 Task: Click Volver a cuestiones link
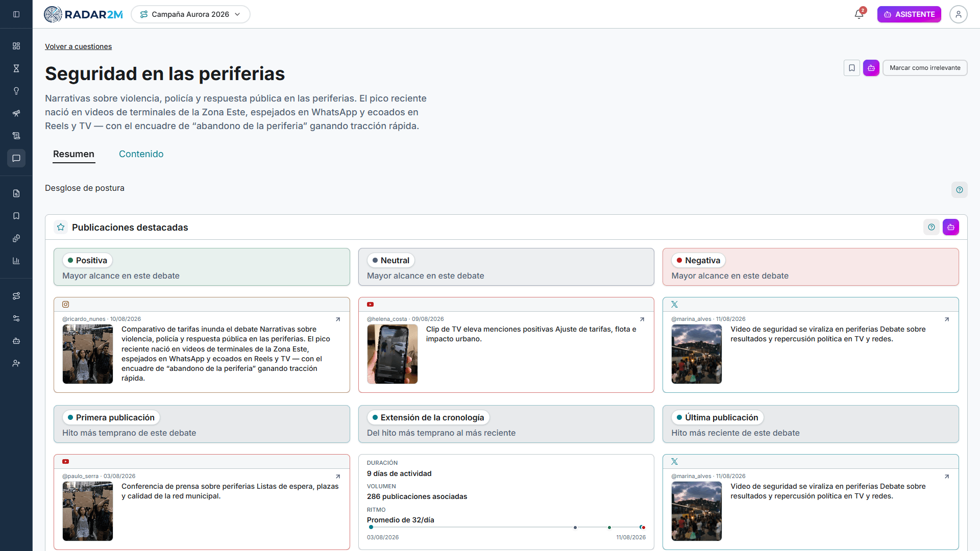pyautogui.click(x=78, y=46)
